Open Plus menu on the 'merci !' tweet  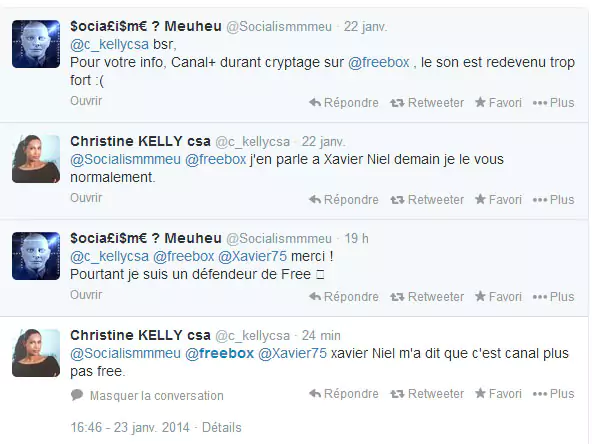coord(553,297)
